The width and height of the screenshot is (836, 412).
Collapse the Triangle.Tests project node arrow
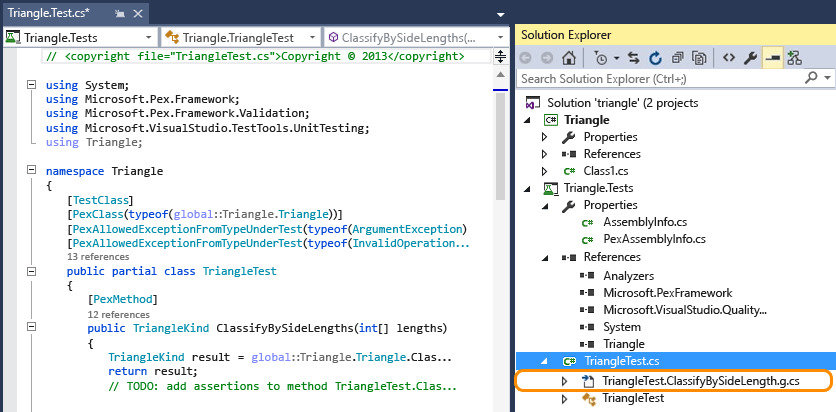(528, 188)
